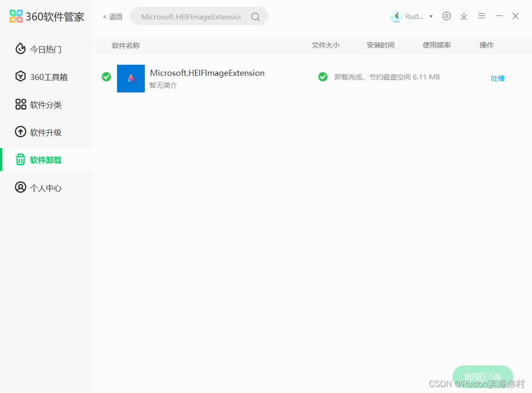Toggle the checkbox for Microsoft.HEIFImageExtension row
This screenshot has height=393, width=532.
pos(106,77)
